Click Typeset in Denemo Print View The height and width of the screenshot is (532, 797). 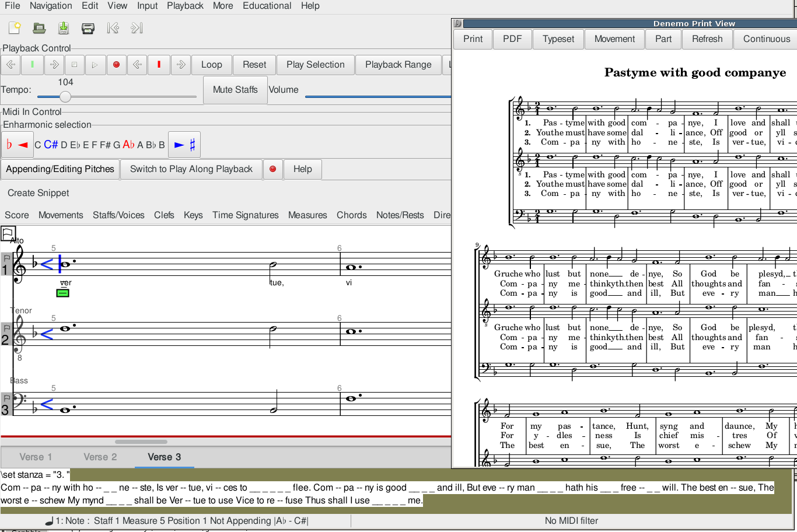pos(558,39)
